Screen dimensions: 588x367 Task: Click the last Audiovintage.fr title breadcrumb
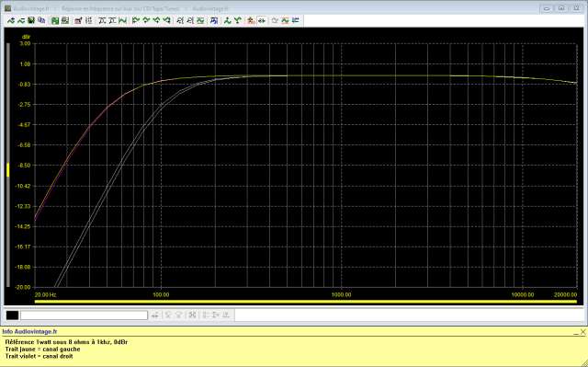click(x=210, y=8)
